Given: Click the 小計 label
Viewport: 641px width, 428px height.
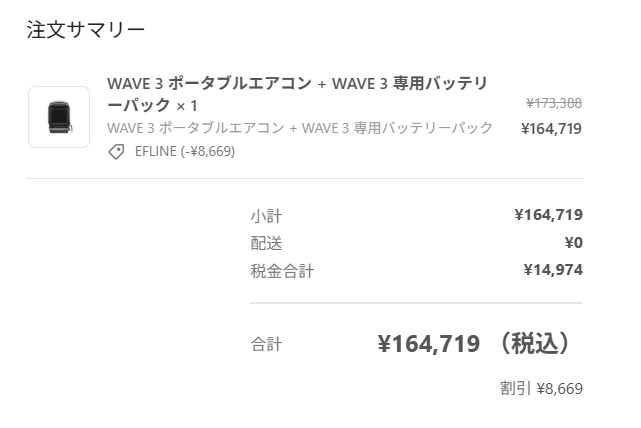Looking at the screenshot, I should point(266,216).
